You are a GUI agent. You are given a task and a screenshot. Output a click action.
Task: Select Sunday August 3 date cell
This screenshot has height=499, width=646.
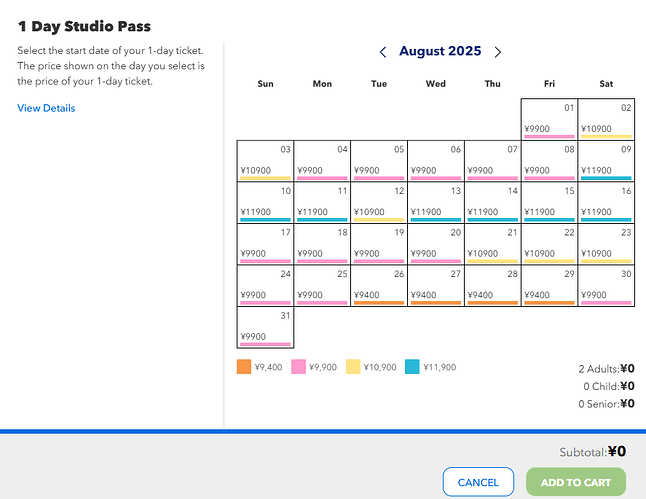265,160
